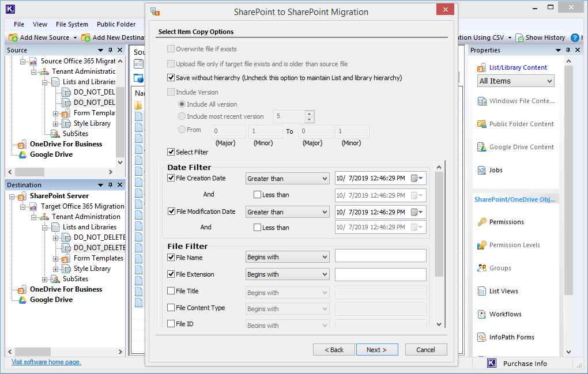588x374 pixels.
Task: Click Add New Destination toolbar button label
Action: click(x=119, y=37)
